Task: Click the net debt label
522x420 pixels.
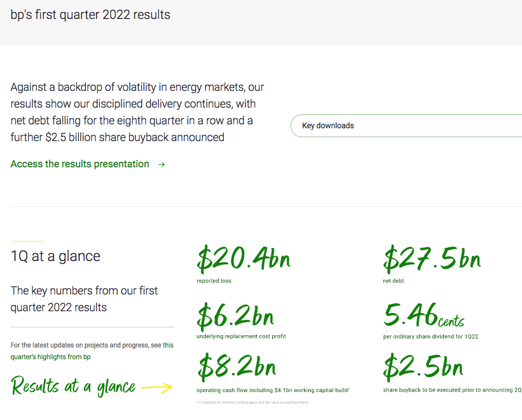Action: 393,281
